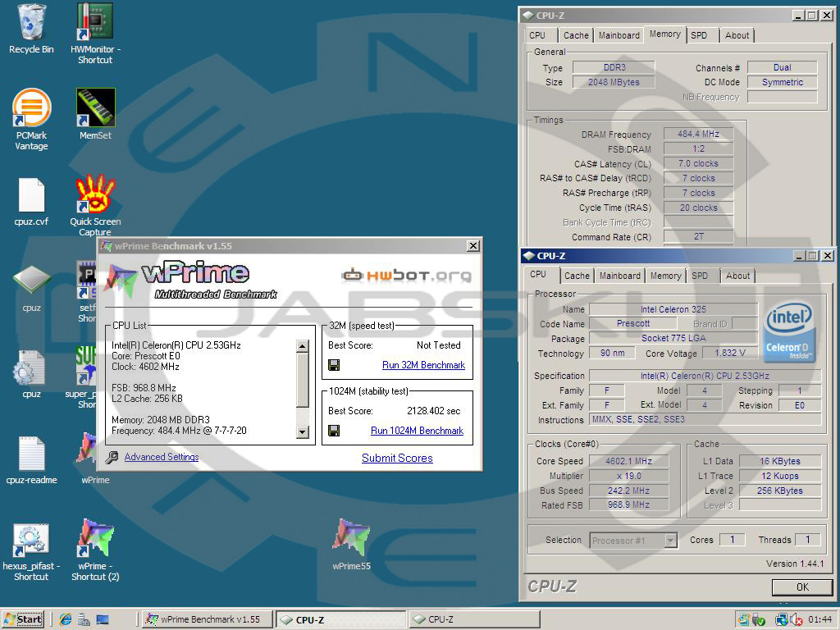Open the Processor #1 selection dropdown
This screenshot has height=630, width=840.
634,541
